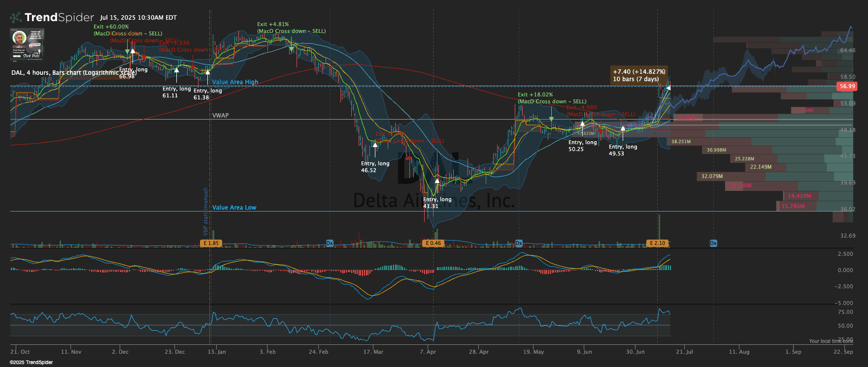Click green exit arrow under Exit +4.81%

click(x=291, y=49)
